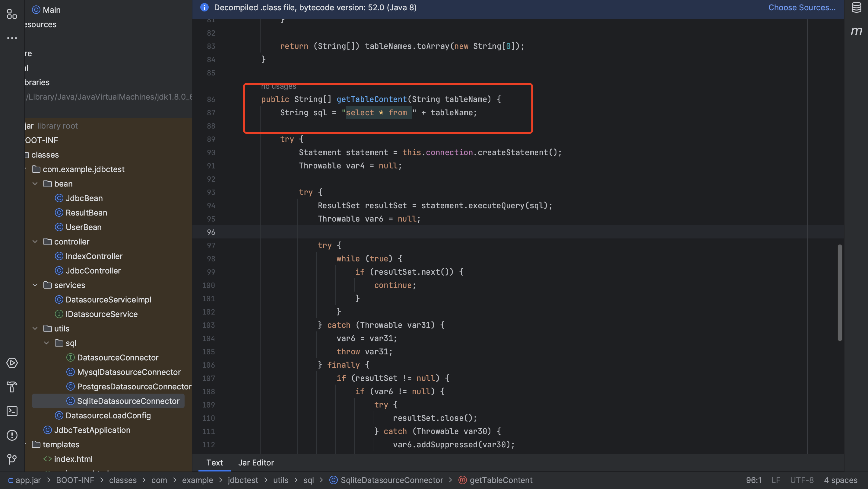Click the "select * from" string literal
Viewport: 868px width, 489px height.
(x=379, y=113)
